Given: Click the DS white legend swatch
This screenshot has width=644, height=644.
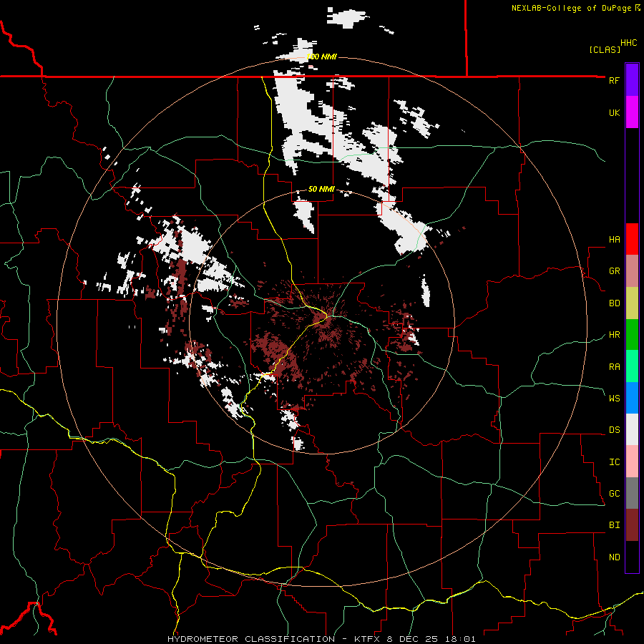Looking at the screenshot, I should click(632, 429).
